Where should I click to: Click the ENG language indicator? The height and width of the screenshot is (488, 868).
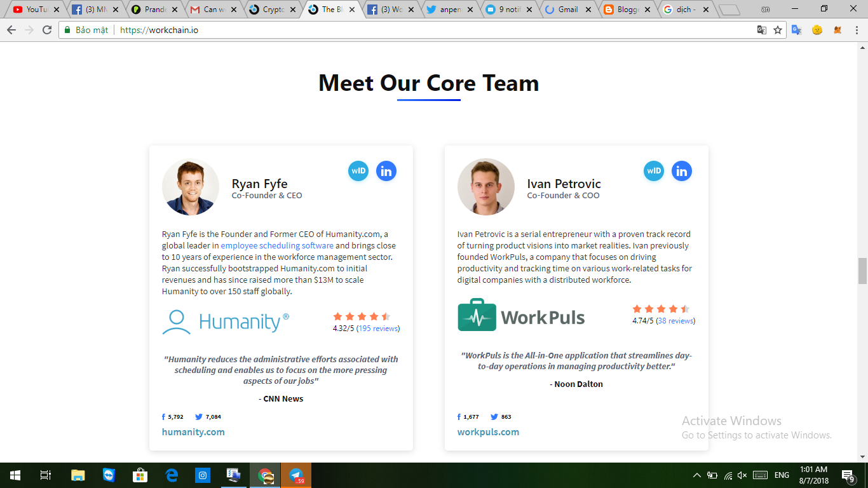[782, 475]
